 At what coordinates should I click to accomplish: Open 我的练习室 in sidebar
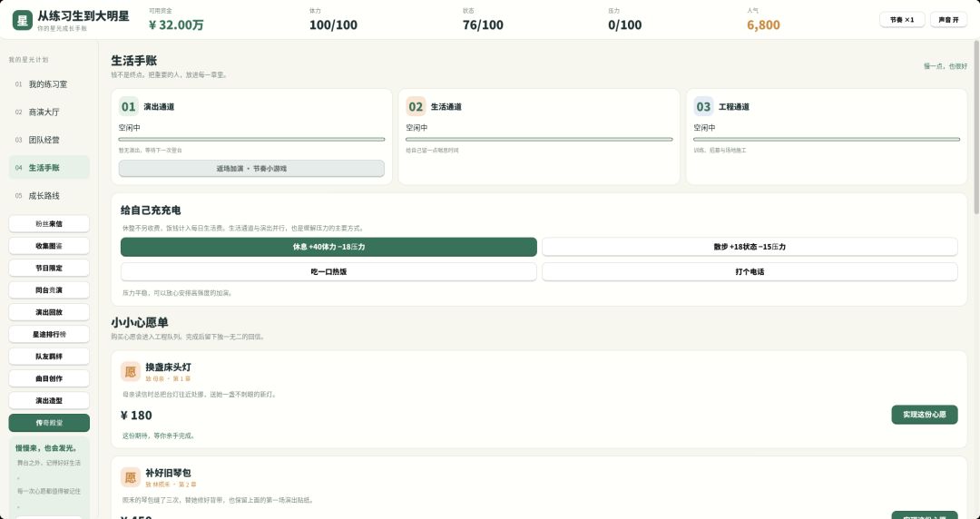(49, 83)
